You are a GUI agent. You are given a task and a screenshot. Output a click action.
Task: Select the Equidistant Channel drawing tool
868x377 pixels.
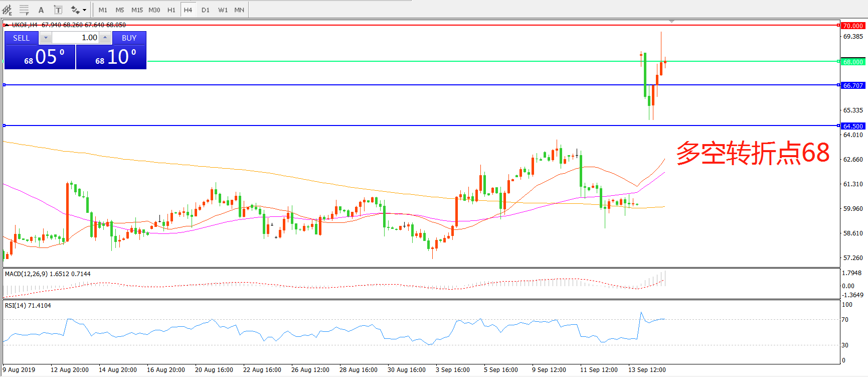click(7, 10)
